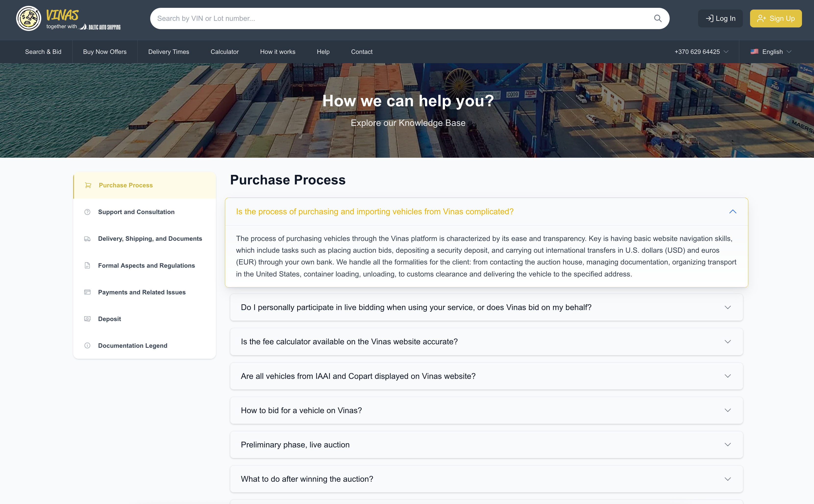
Task: Click the Delivery, Shipping truck icon
Action: click(x=87, y=239)
